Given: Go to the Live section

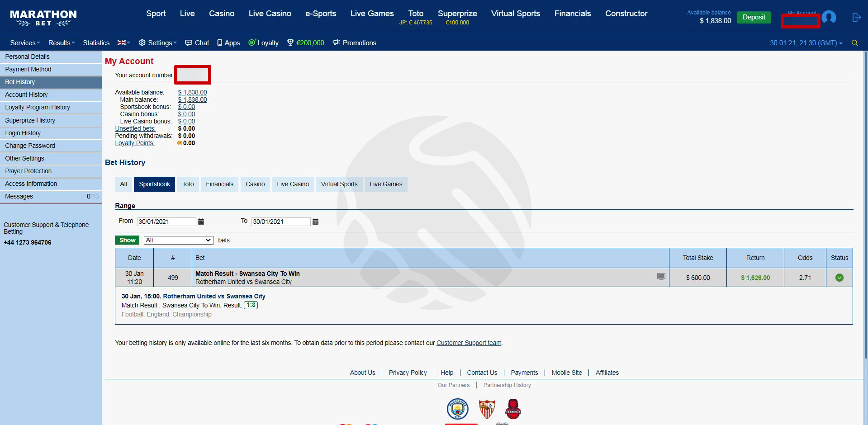Looking at the screenshot, I should (187, 14).
